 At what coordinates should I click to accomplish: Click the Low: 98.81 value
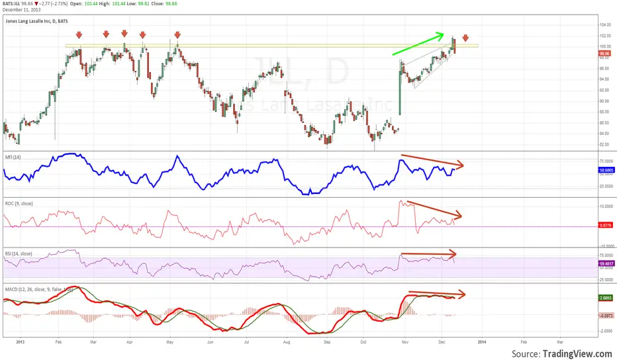(138, 3)
